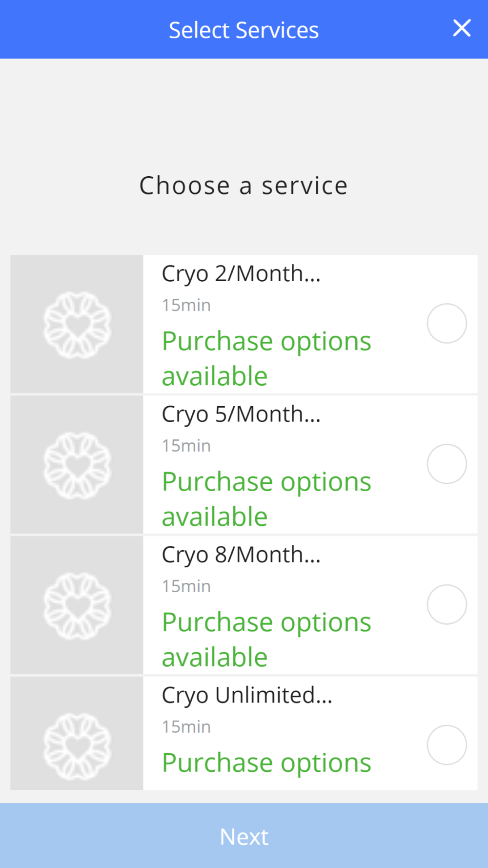Click the 15min duration under Cryo 2/Month
The height and width of the screenshot is (868, 488).
186,306
